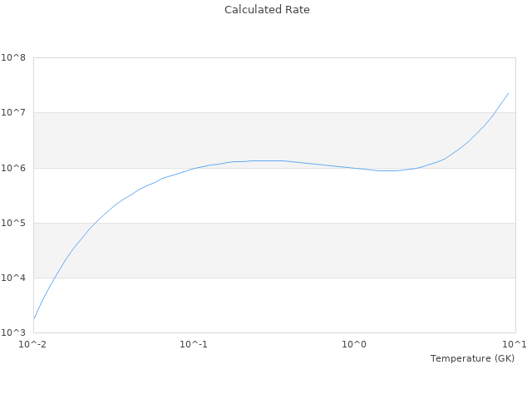Click the curve directly above the 10^0 tick

coord(355,169)
